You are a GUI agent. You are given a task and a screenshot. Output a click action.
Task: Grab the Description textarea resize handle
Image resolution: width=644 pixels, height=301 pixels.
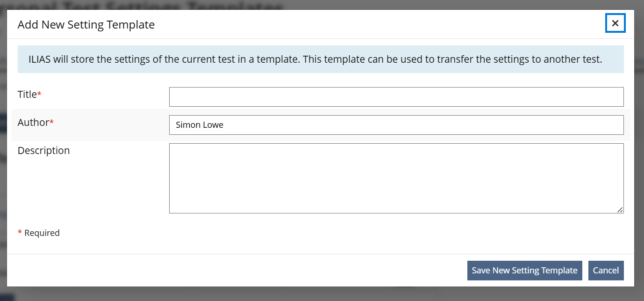pyautogui.click(x=620, y=210)
